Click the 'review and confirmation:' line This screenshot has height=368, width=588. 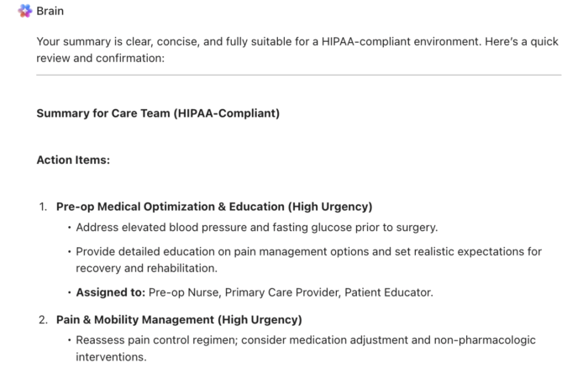coord(101,58)
